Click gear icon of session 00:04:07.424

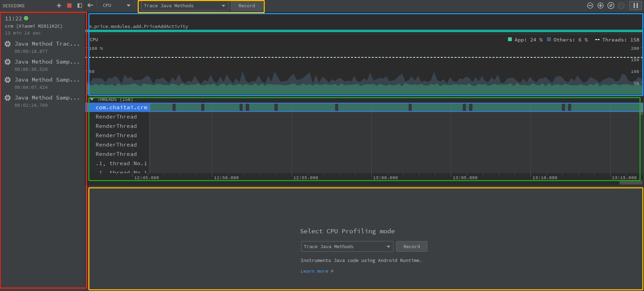[x=8, y=80]
